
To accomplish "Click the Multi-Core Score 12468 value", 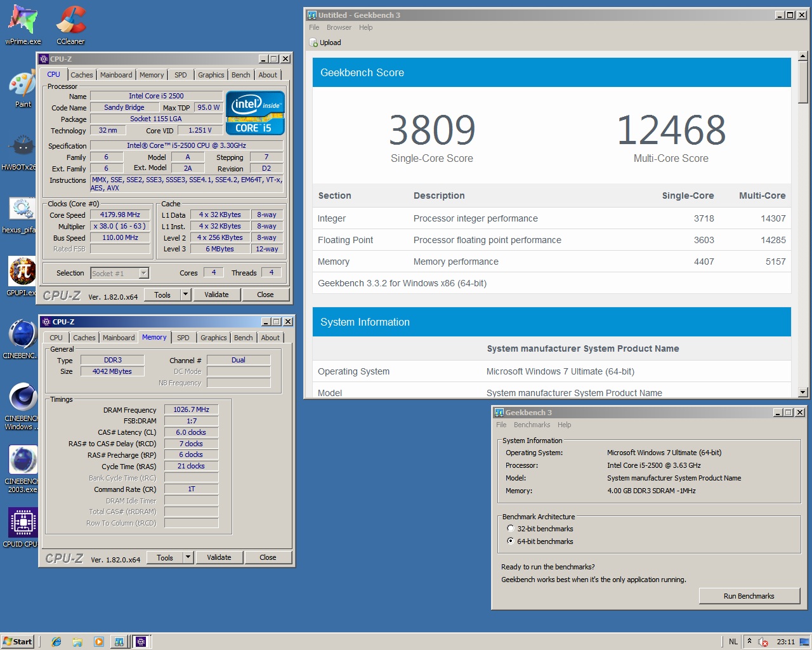I will pyautogui.click(x=671, y=130).
